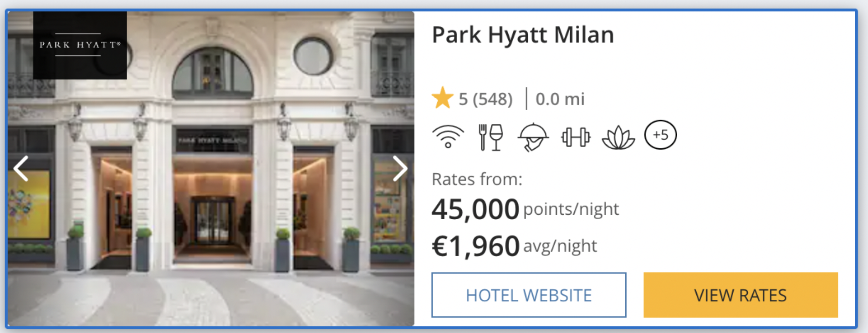Select the €1,960 avg/night rate
Screen dimensions: 868x333
click(x=514, y=246)
